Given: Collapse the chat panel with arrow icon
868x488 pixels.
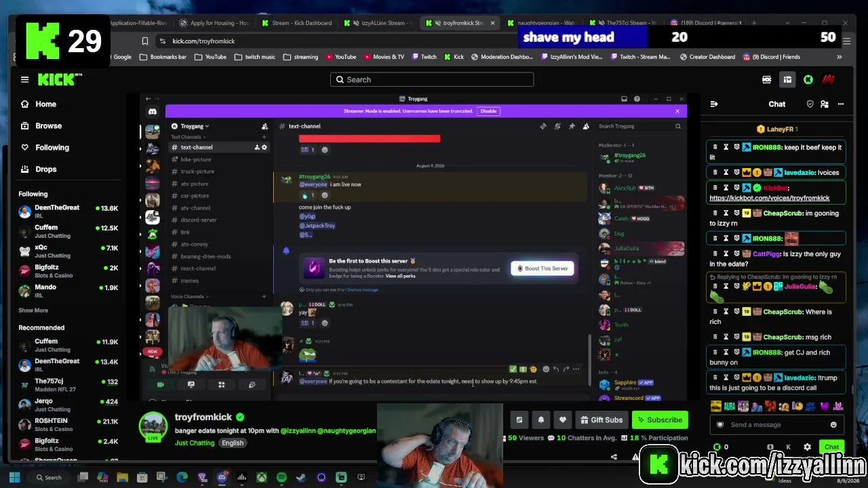Looking at the screenshot, I should click(714, 104).
